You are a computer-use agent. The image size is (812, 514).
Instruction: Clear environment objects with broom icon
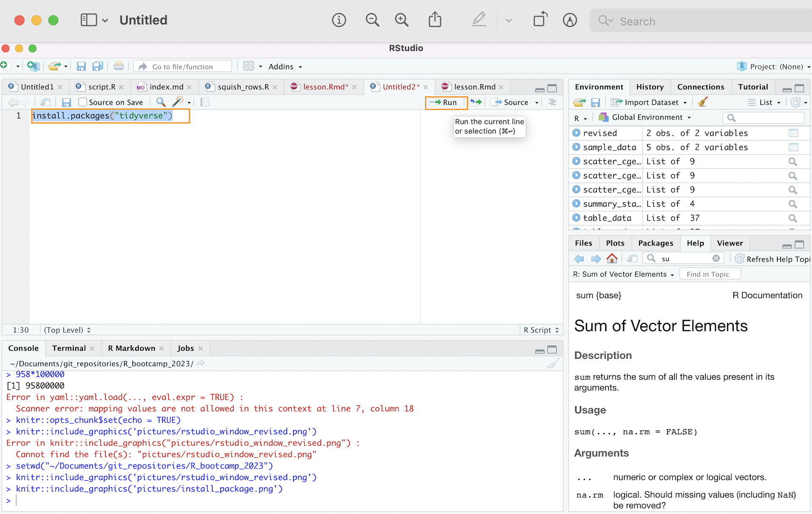click(x=702, y=102)
